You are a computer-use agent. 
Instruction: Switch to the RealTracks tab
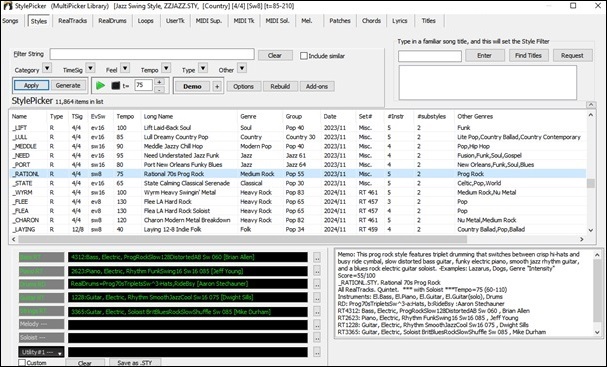pos(72,21)
